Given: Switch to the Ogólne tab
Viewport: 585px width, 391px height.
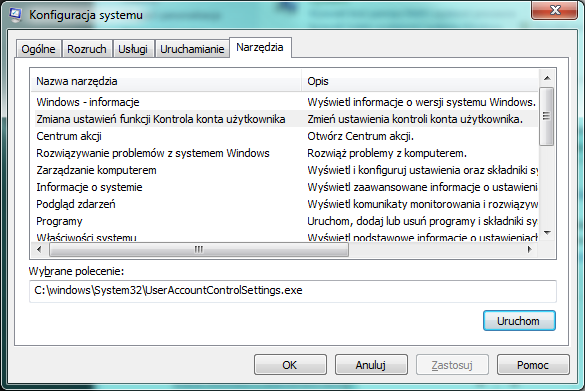Looking at the screenshot, I should click(38, 49).
